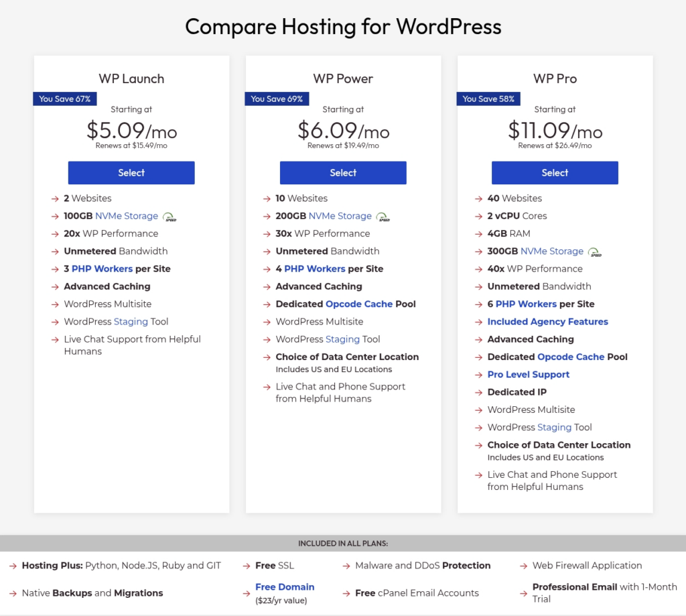Open Pro Level Support link

click(529, 374)
